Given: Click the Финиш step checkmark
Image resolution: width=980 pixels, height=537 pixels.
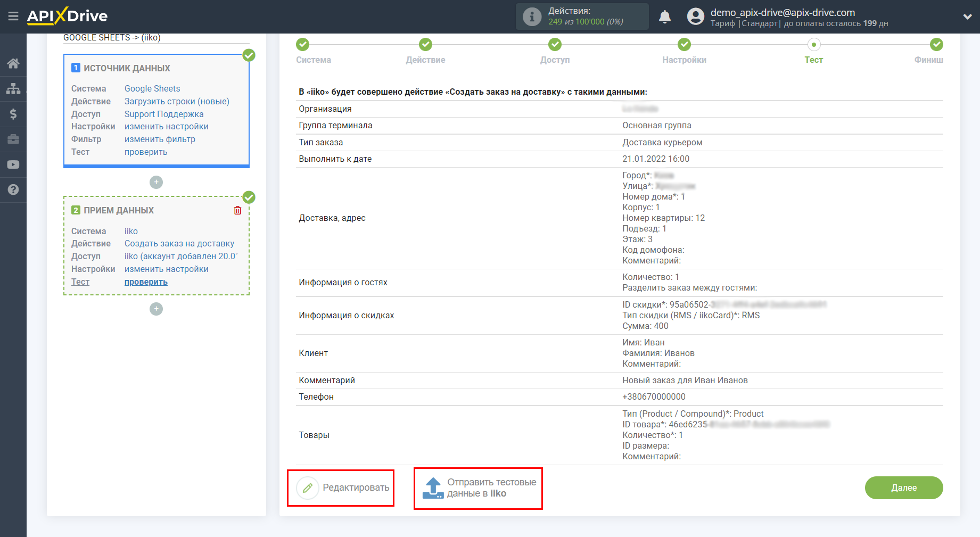Looking at the screenshot, I should (936, 44).
